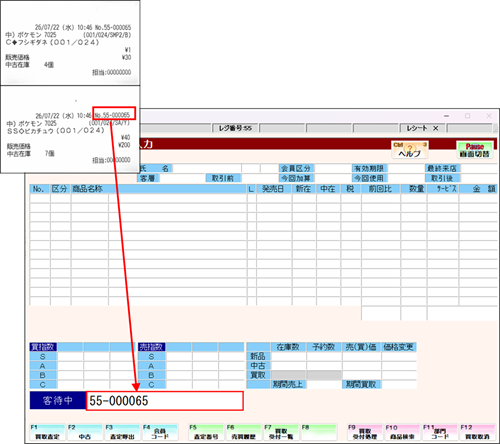The height and width of the screenshot is (444, 500).
Task: Select the レジ番号:55 tab
Action: click(x=235, y=128)
